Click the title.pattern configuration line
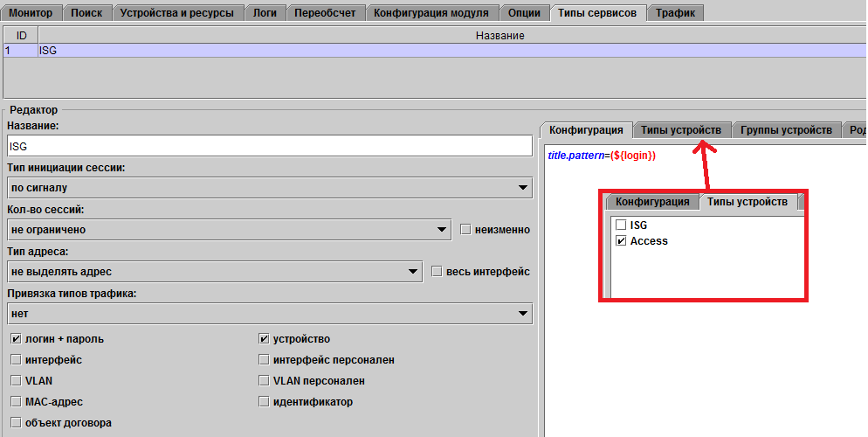Viewport: 868px width, 437px height. point(602,156)
